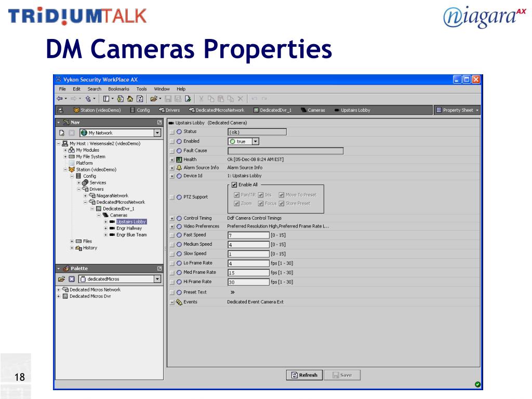The image size is (532, 399).
Task: Expand Dedicated Micros Network in palette
Action: point(58,290)
